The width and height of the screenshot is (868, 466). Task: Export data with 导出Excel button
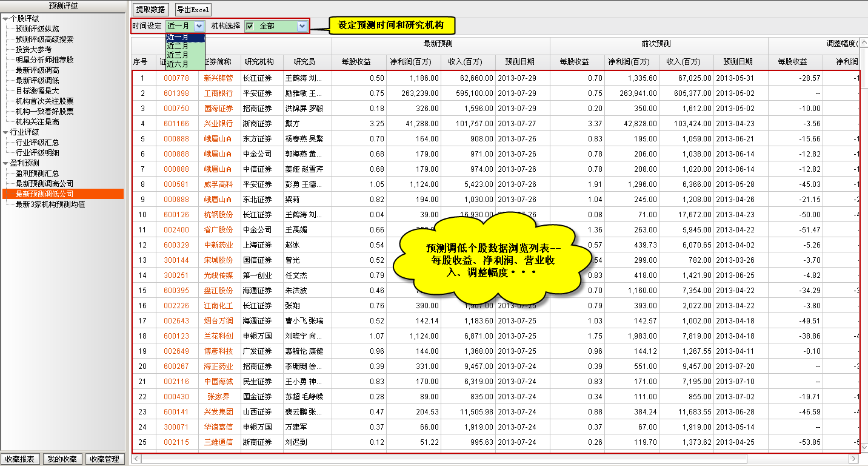(193, 10)
